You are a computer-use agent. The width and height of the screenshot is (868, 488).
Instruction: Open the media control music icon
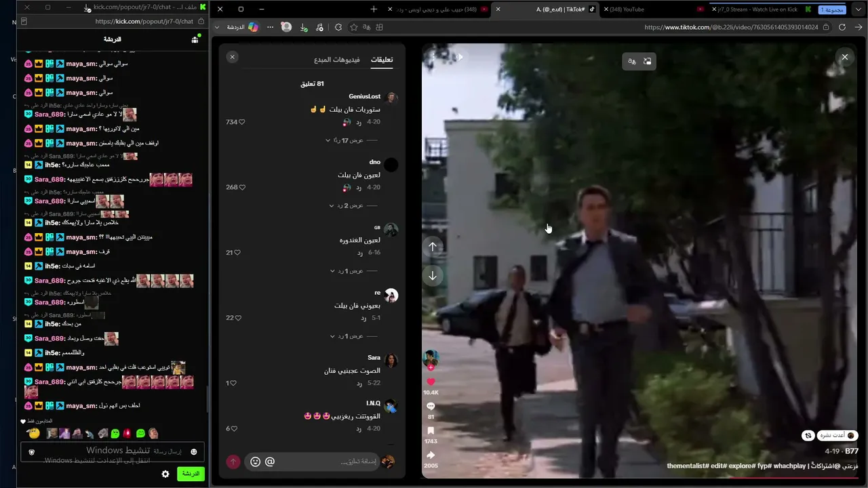[x=320, y=27]
